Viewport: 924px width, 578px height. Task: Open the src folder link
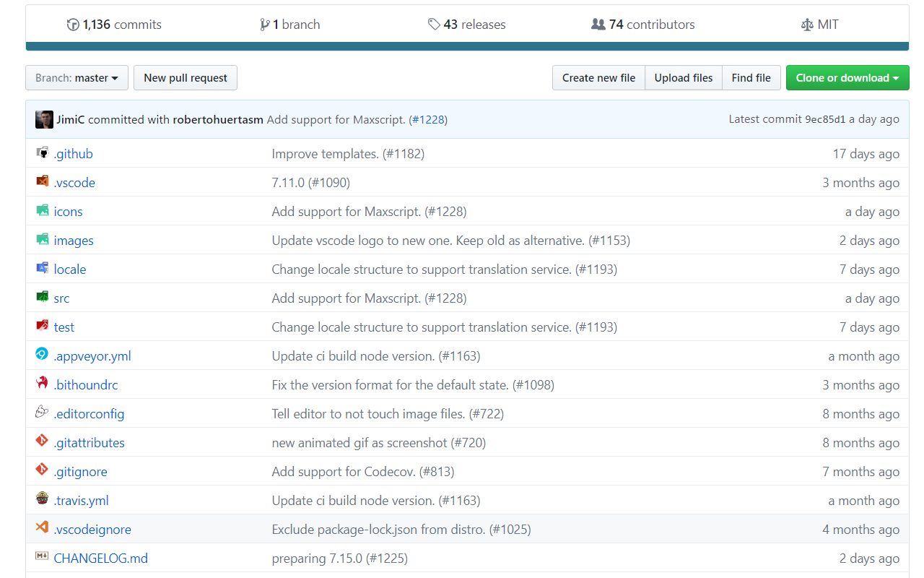coord(62,298)
